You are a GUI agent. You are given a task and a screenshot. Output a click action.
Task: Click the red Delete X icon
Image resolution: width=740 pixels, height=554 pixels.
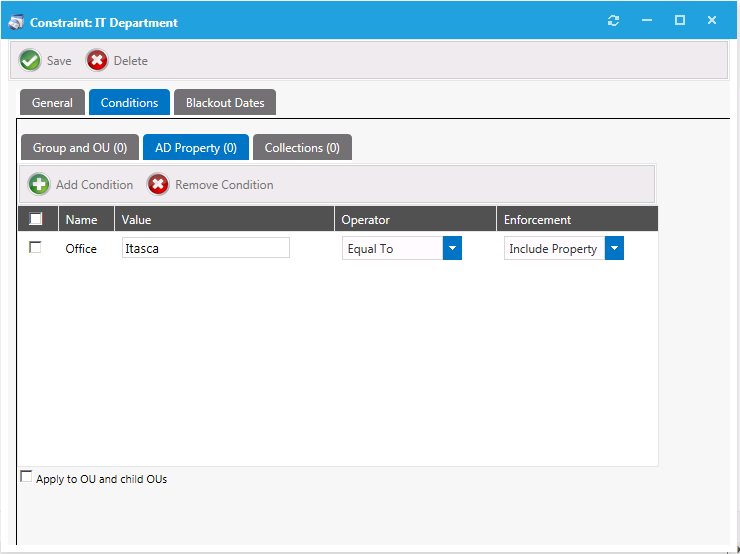97,61
